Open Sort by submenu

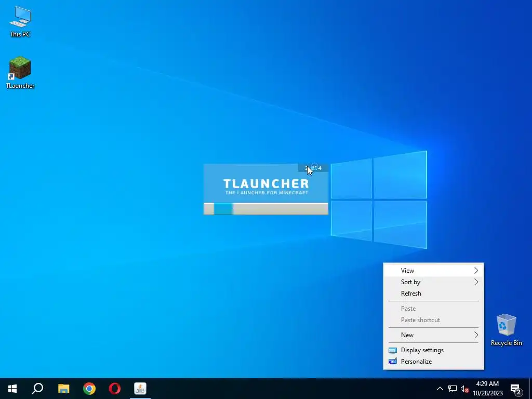[x=433, y=282]
